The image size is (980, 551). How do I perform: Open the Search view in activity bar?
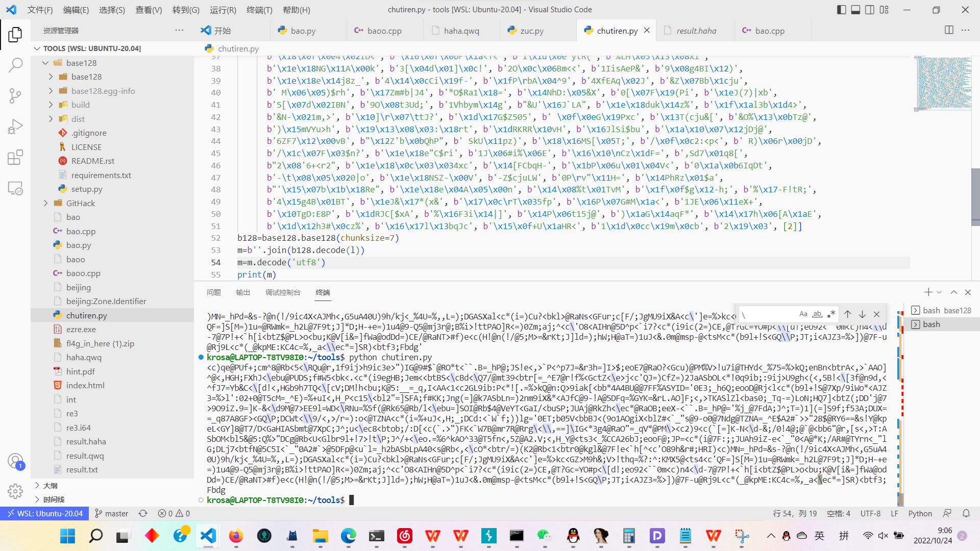(15, 65)
